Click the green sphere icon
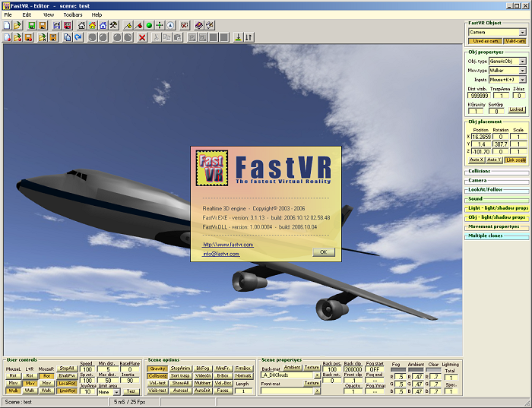 pyautogui.click(x=149, y=25)
